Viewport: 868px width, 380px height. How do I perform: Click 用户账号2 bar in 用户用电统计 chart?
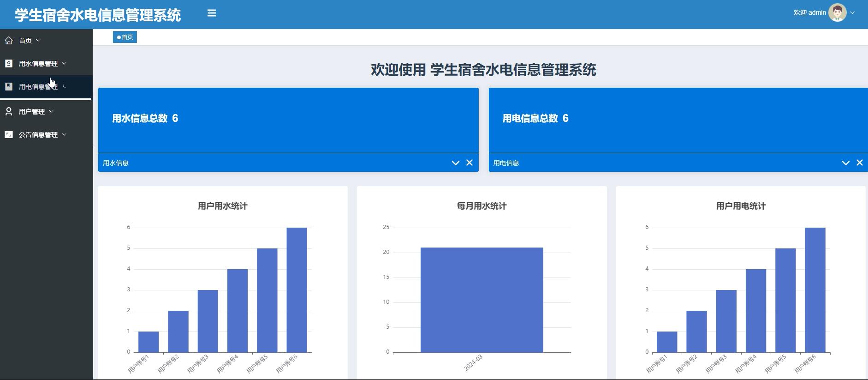coord(696,332)
